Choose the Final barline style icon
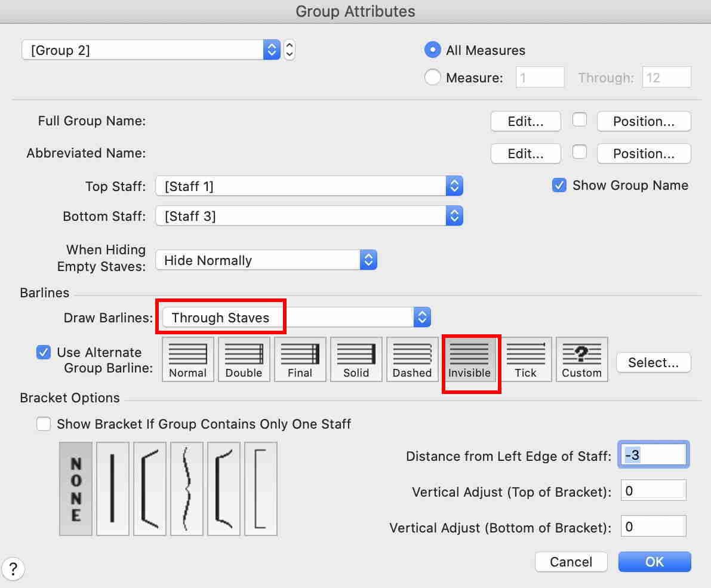The width and height of the screenshot is (711, 588). coord(300,359)
